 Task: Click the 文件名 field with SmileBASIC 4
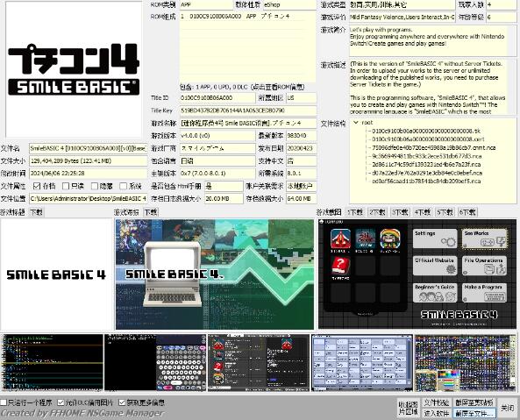point(88,148)
